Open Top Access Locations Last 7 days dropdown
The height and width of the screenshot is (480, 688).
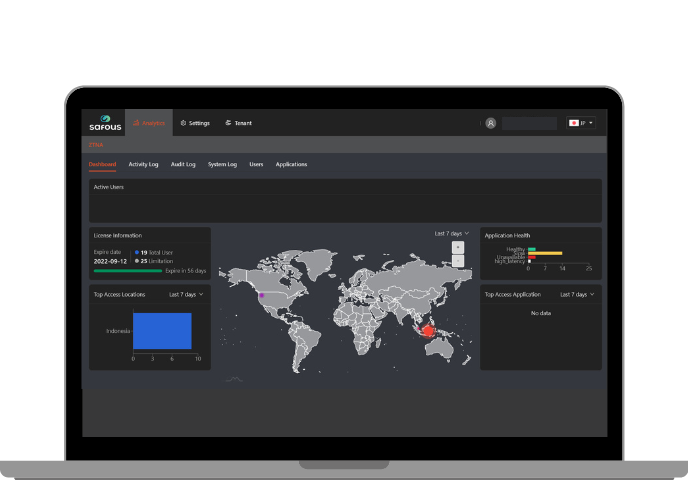(186, 294)
